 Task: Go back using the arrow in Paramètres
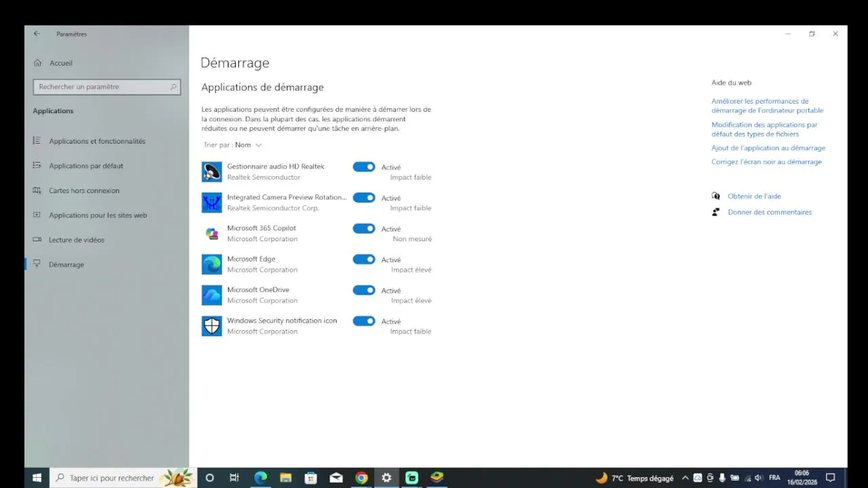point(37,34)
